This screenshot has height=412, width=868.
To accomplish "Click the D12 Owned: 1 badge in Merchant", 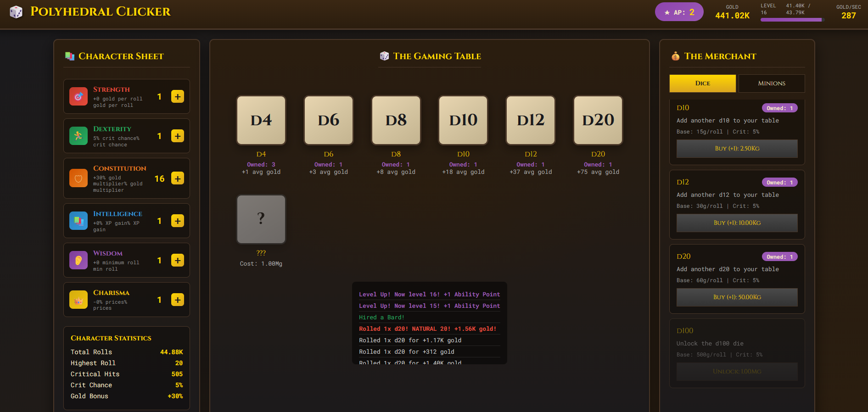I will [x=780, y=183].
